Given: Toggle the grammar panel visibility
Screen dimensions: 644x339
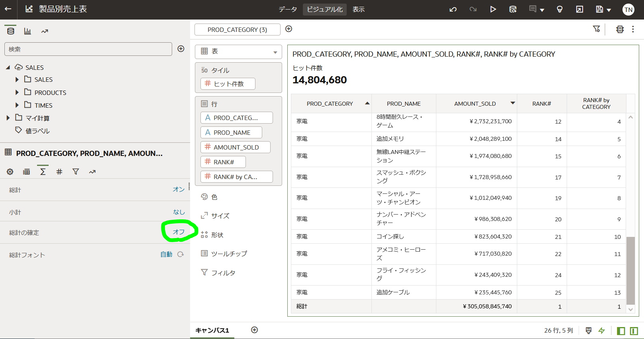Looking at the screenshot, I should 634,331.
